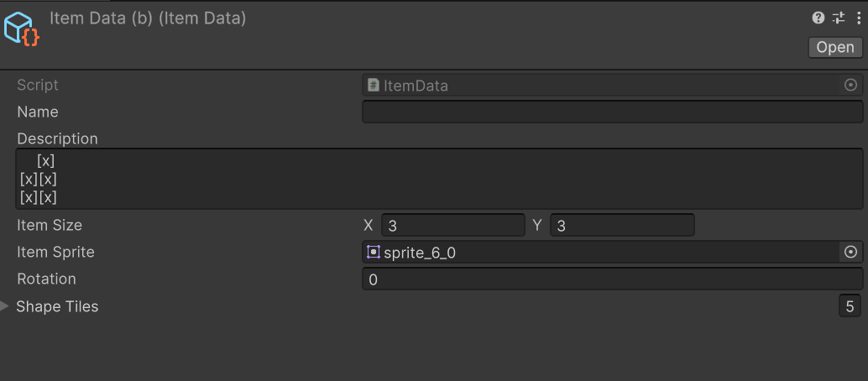
Task: Expand the Shape Tiles array
Action: click(x=7, y=306)
